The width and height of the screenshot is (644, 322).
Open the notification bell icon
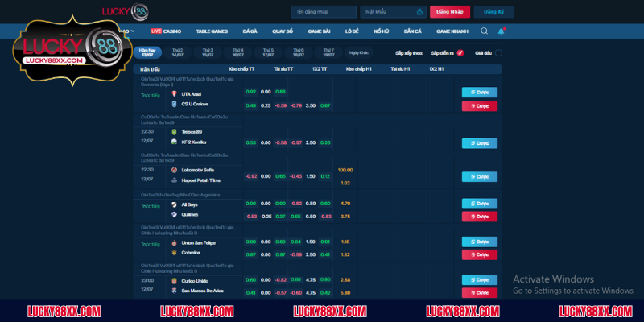[501, 31]
